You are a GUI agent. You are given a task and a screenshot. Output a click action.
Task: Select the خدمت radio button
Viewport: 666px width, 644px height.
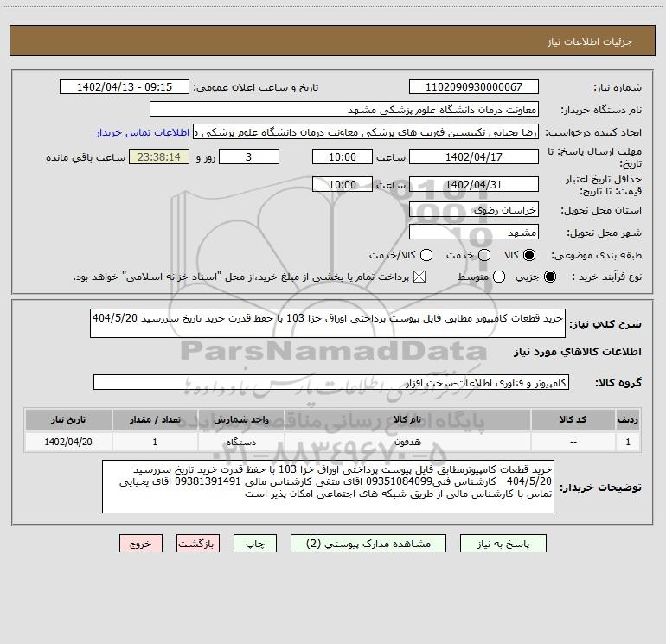pyautogui.click(x=484, y=255)
